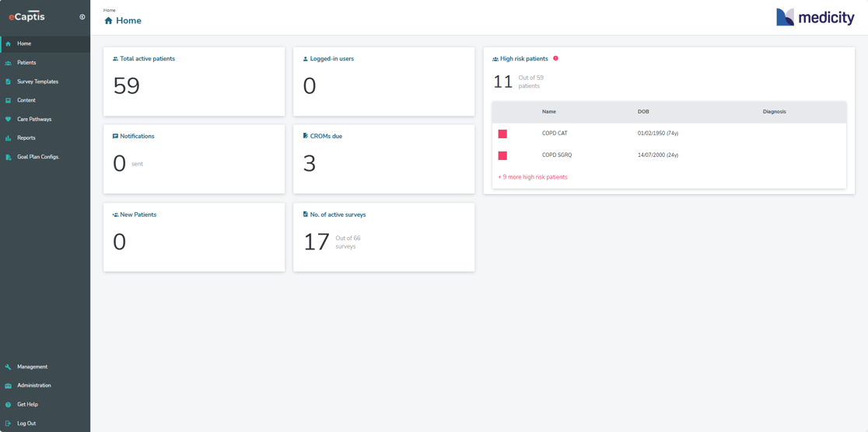Open the COPD SGRQ patient row
The width and height of the screenshot is (868, 432).
pos(557,155)
